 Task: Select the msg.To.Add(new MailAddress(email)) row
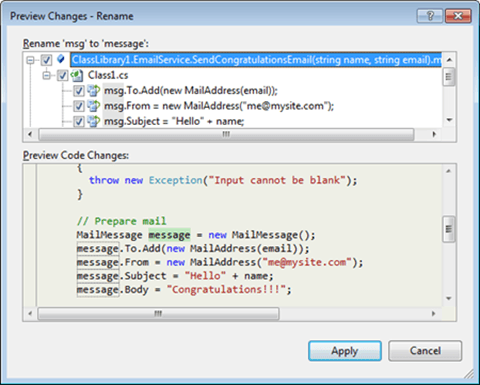coord(191,90)
